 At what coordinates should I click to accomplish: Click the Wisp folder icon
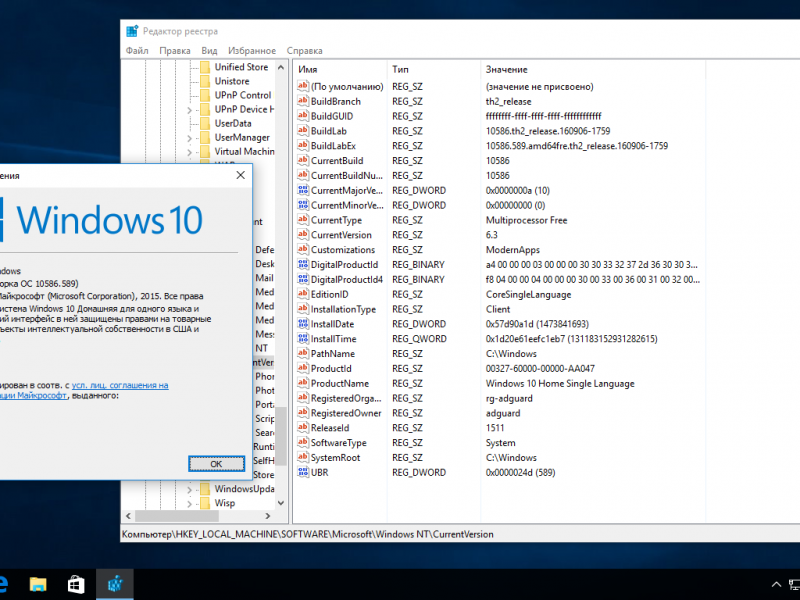205,503
